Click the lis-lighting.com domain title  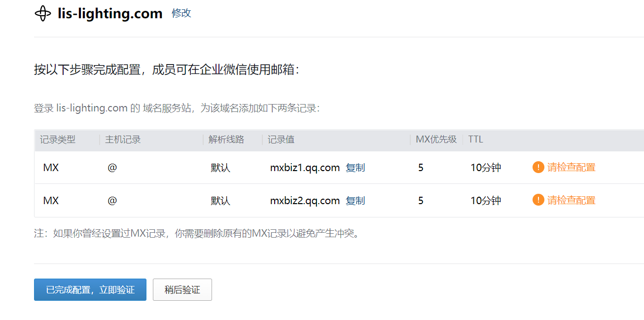coord(110,13)
